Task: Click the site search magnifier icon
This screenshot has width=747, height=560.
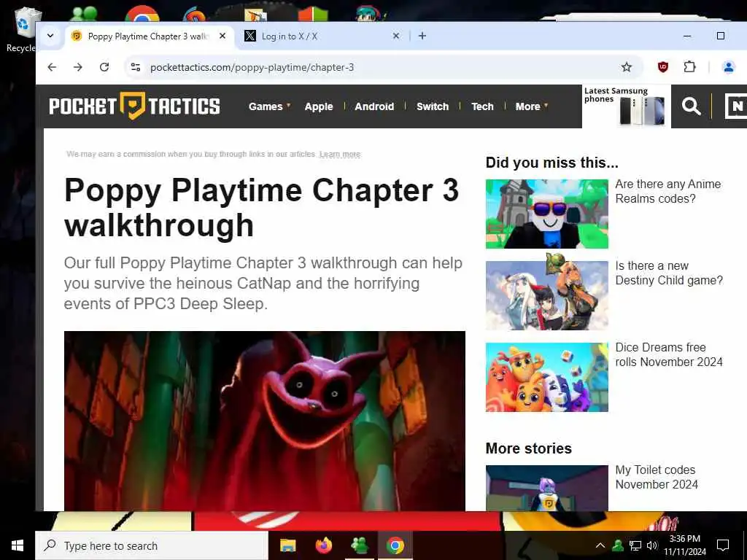Action: [691, 106]
